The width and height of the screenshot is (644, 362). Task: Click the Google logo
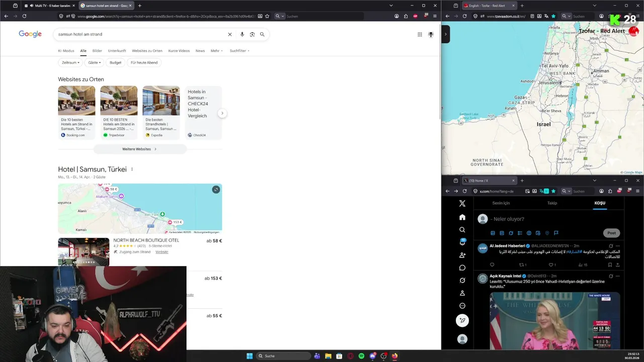[30, 34]
